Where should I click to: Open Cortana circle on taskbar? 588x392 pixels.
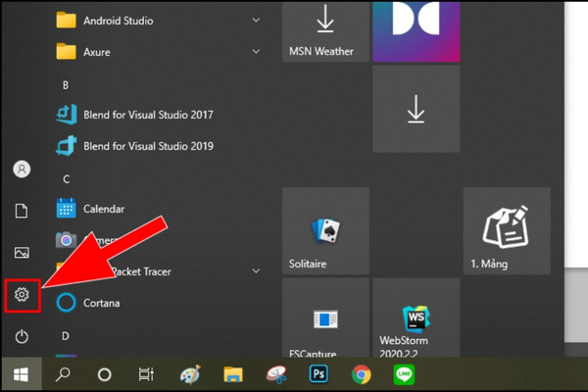pyautogui.click(x=104, y=374)
